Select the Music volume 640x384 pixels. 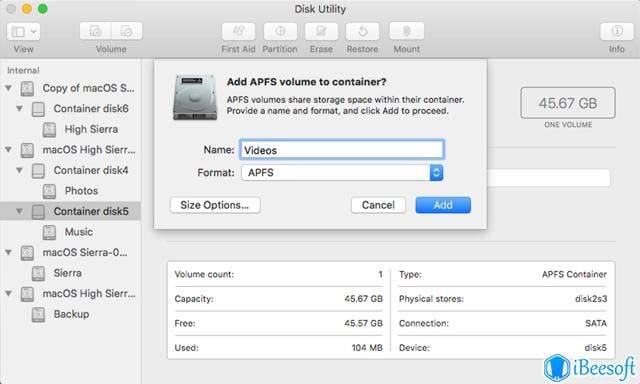click(x=79, y=232)
